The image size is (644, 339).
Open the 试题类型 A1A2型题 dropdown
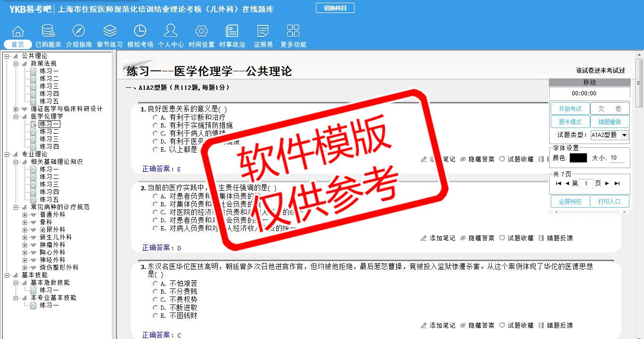[x=625, y=135]
